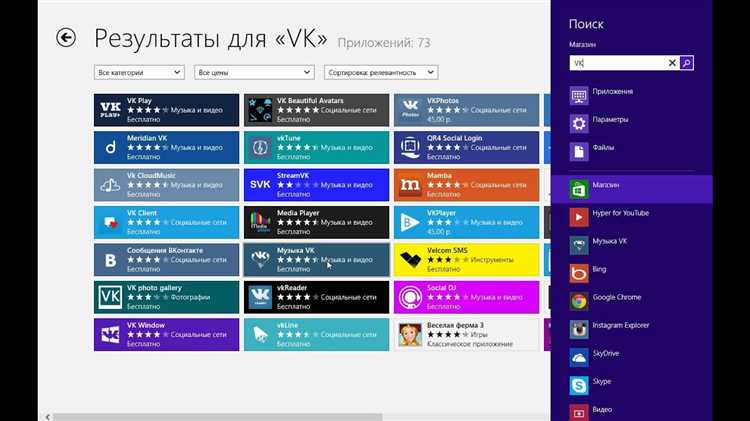Screen dimensions: 750x421
Task: Click the VK Window title text
Action: click(x=146, y=325)
